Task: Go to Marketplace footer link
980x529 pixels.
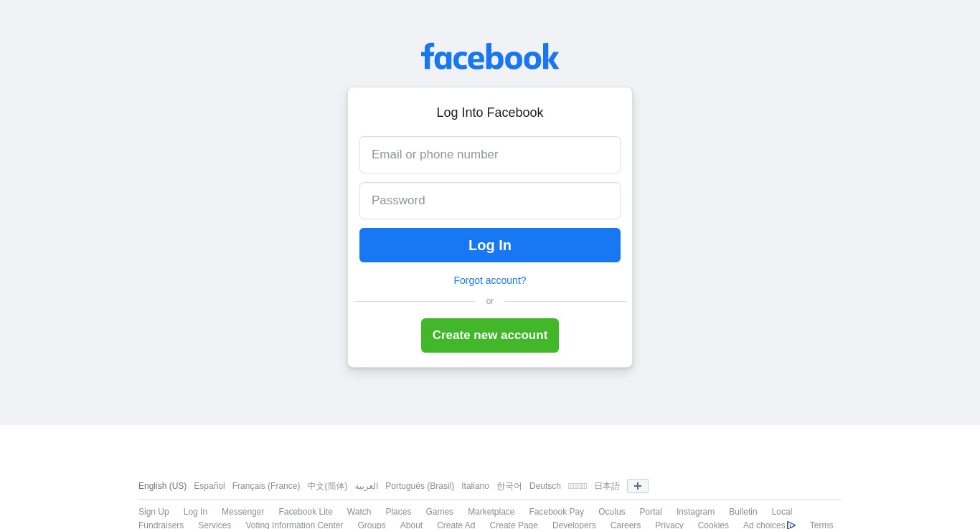Action: 491,512
